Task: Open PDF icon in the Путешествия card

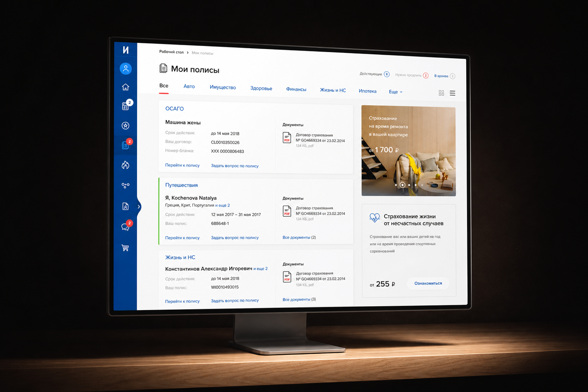Action: click(287, 211)
